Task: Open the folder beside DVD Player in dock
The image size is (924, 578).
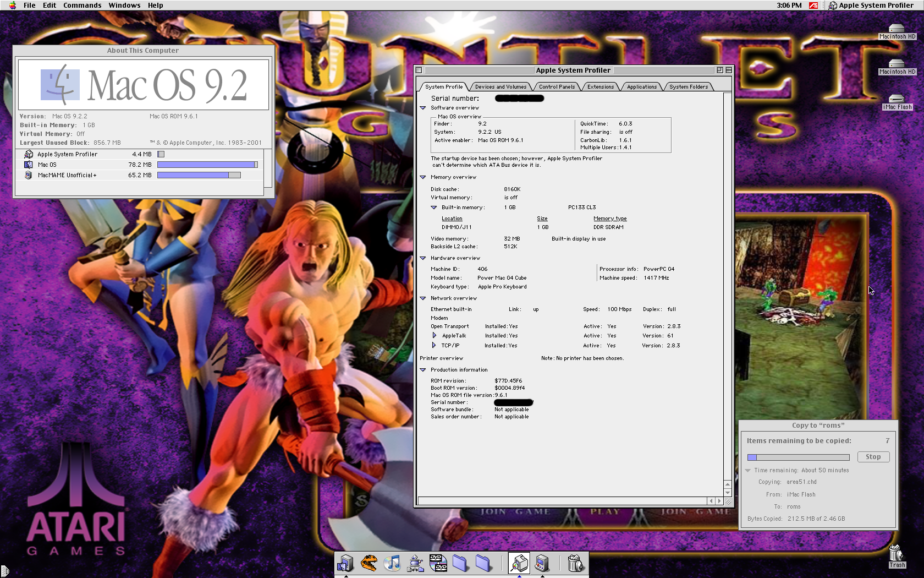Action: (x=461, y=563)
